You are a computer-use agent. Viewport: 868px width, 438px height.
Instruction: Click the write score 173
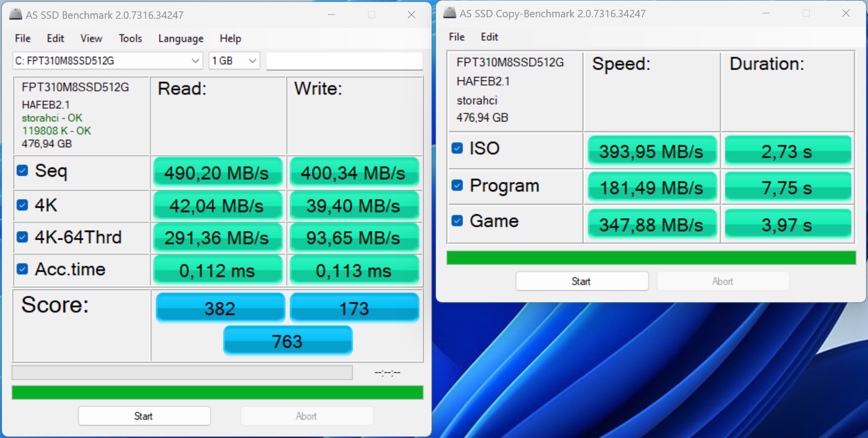click(355, 308)
